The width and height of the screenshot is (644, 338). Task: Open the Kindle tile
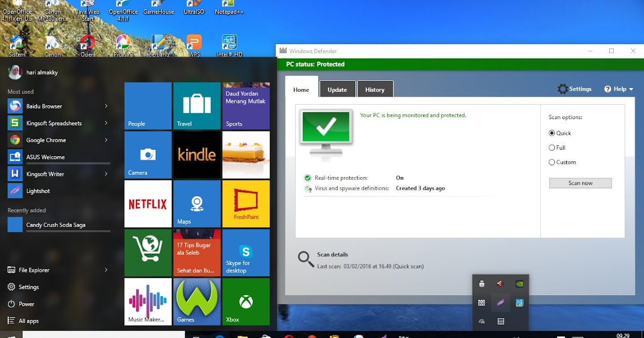click(197, 155)
